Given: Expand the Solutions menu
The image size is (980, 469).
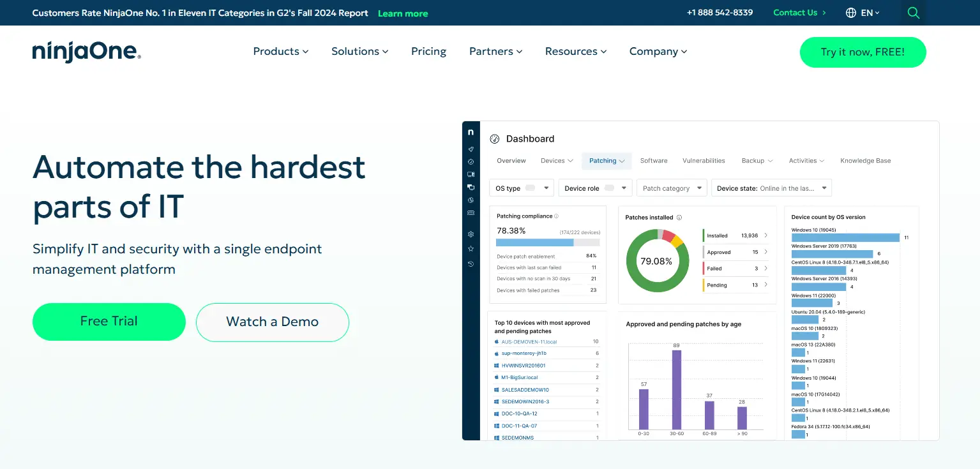Looking at the screenshot, I should point(360,52).
